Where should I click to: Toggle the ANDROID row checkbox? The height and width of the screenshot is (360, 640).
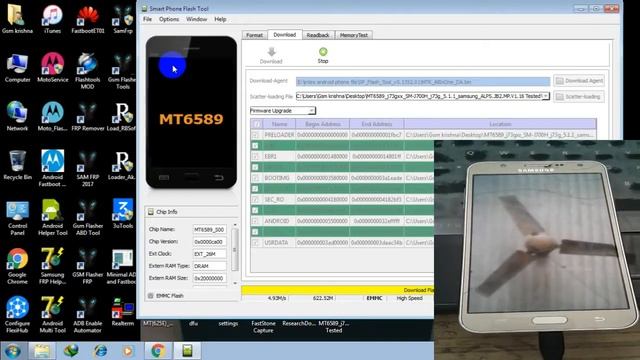click(256, 221)
